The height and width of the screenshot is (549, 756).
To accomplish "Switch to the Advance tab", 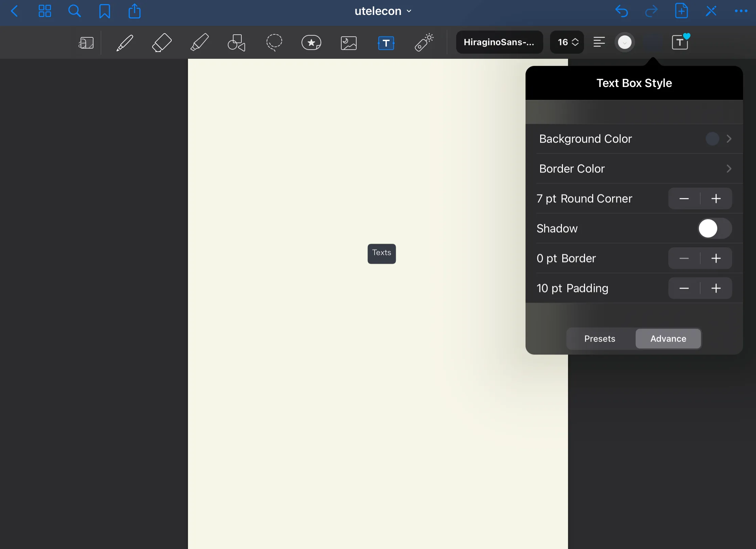I will pyautogui.click(x=668, y=339).
